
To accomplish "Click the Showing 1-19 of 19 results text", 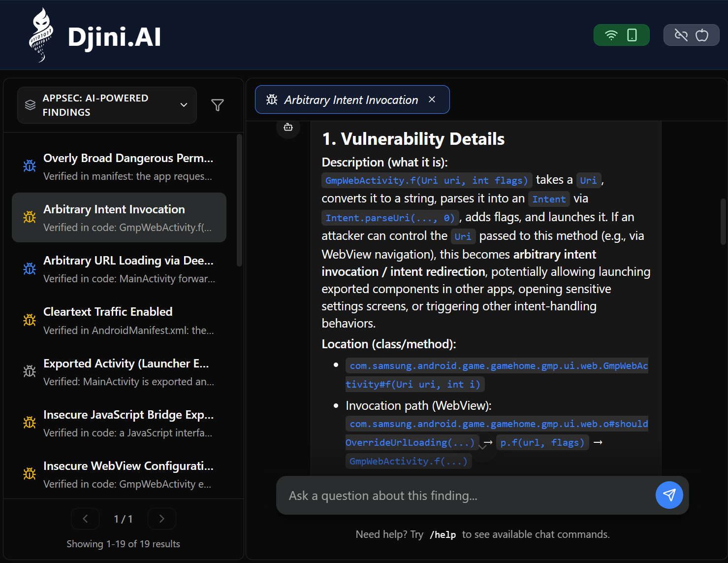I will tap(123, 544).
